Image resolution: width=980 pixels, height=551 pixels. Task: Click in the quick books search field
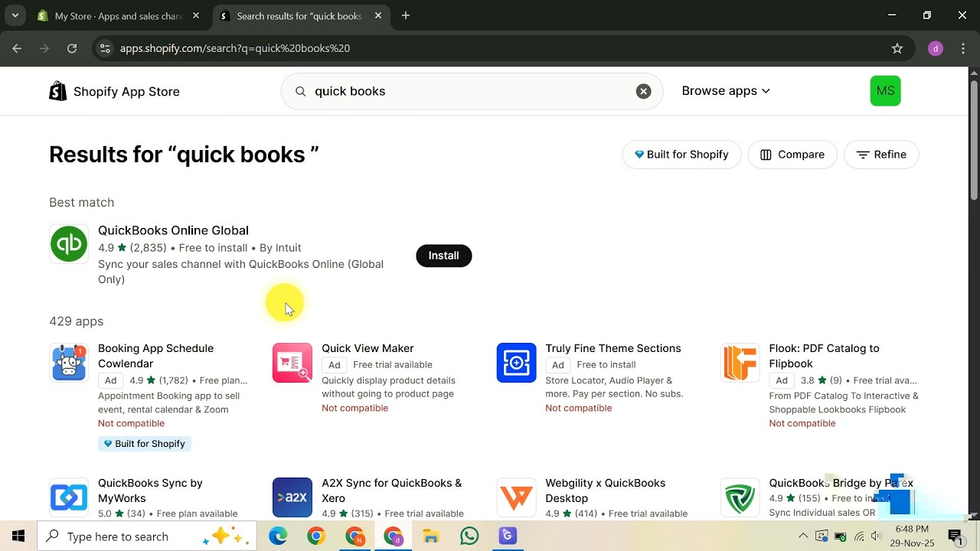point(472,91)
